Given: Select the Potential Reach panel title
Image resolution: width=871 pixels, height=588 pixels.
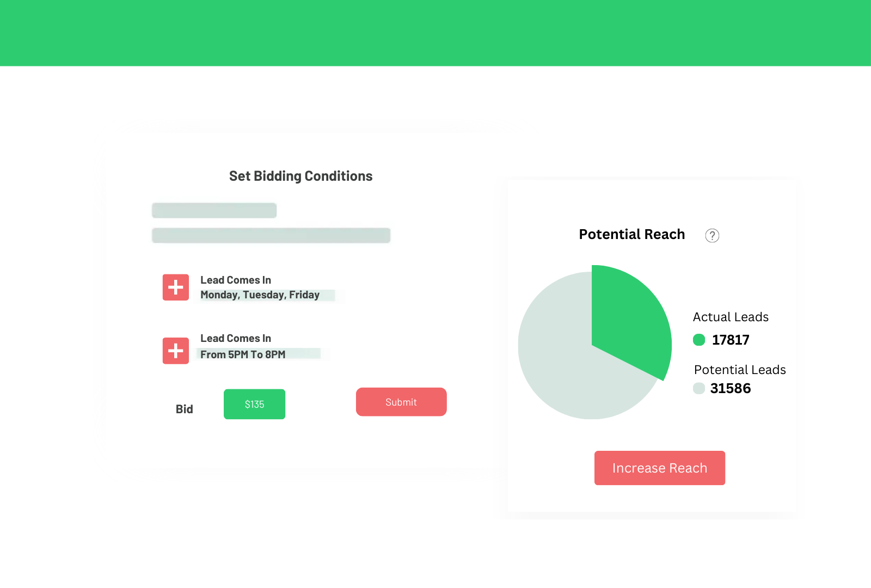Looking at the screenshot, I should coord(631,234).
